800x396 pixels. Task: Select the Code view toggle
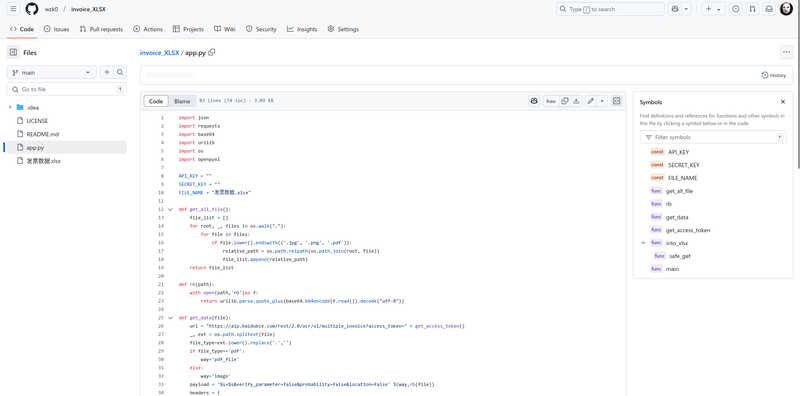[x=156, y=101]
